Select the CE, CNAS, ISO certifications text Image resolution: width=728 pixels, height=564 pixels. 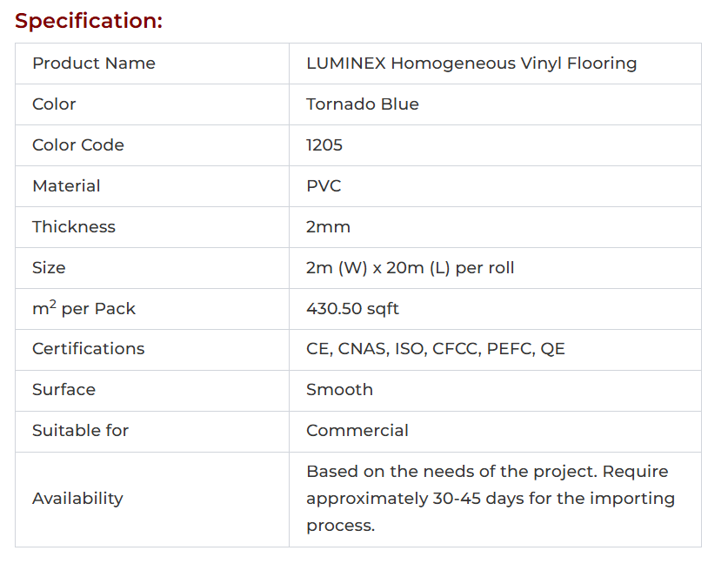[x=435, y=349]
